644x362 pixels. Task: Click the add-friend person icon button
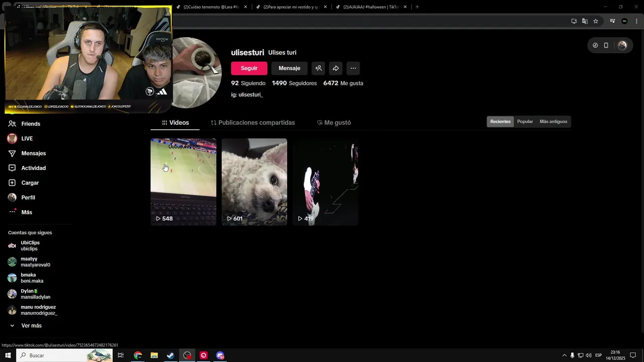(x=318, y=68)
